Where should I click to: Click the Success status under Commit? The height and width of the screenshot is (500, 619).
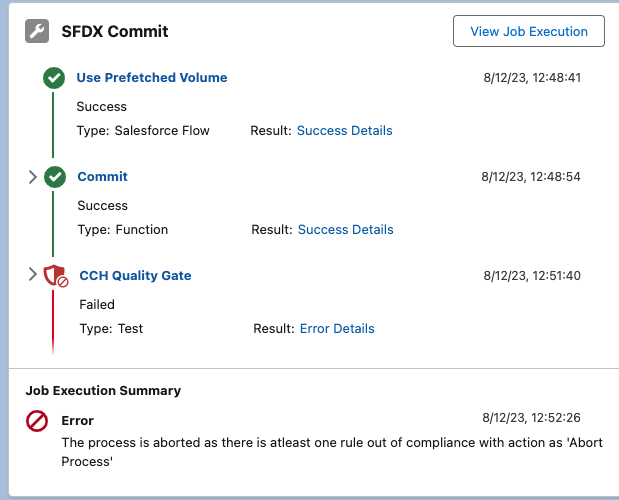coord(103,206)
